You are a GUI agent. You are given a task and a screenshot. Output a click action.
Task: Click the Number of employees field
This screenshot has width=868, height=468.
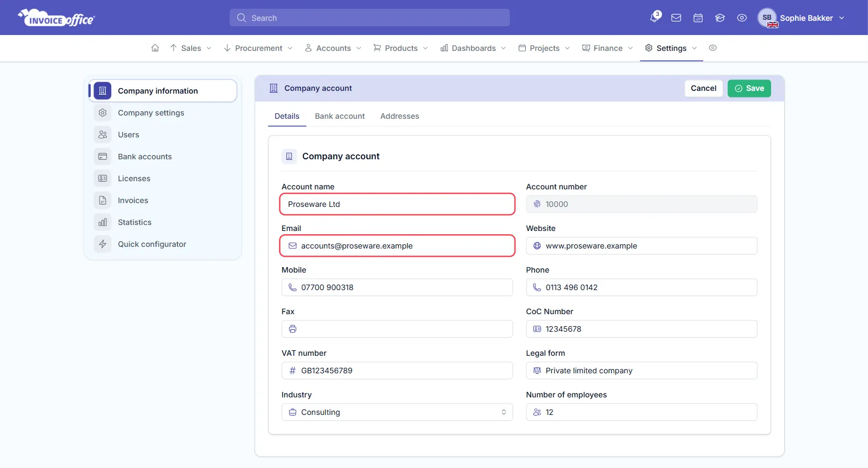[x=642, y=412]
